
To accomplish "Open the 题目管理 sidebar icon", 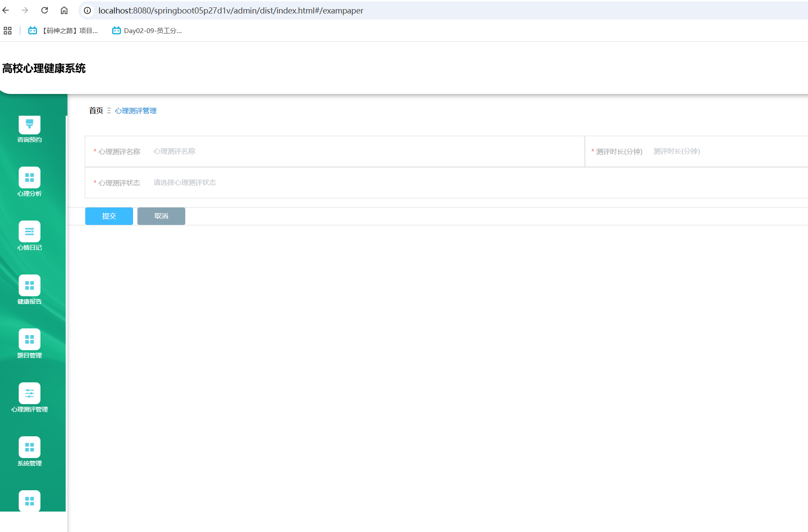I will (30, 339).
